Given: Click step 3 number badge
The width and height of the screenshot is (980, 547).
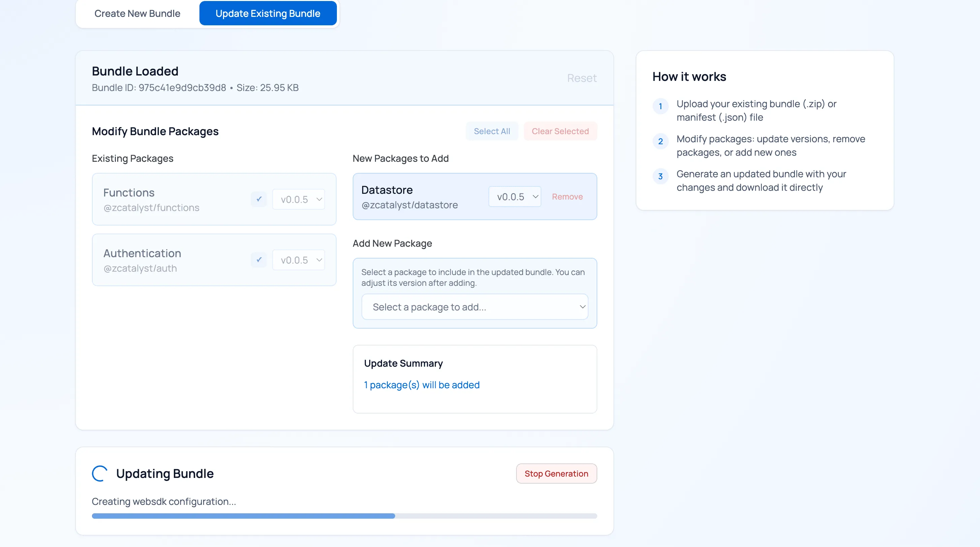Looking at the screenshot, I should click(x=660, y=176).
